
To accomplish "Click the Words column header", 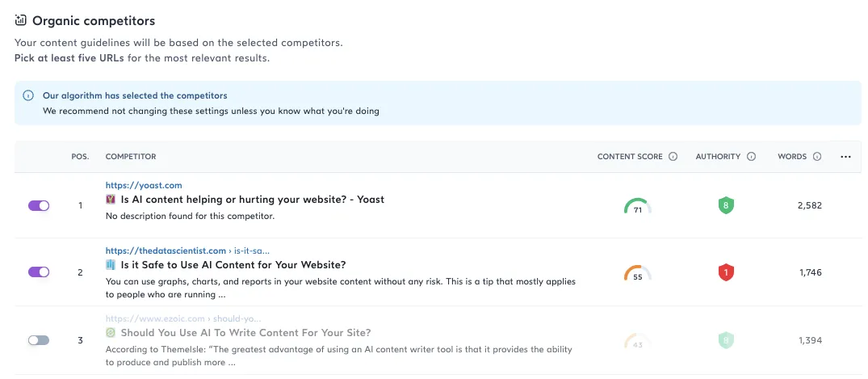I will tap(792, 157).
